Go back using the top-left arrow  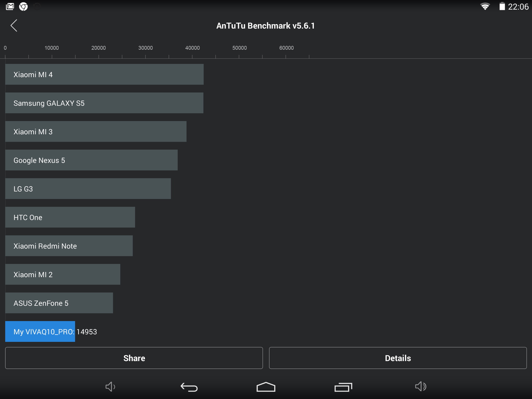point(14,25)
